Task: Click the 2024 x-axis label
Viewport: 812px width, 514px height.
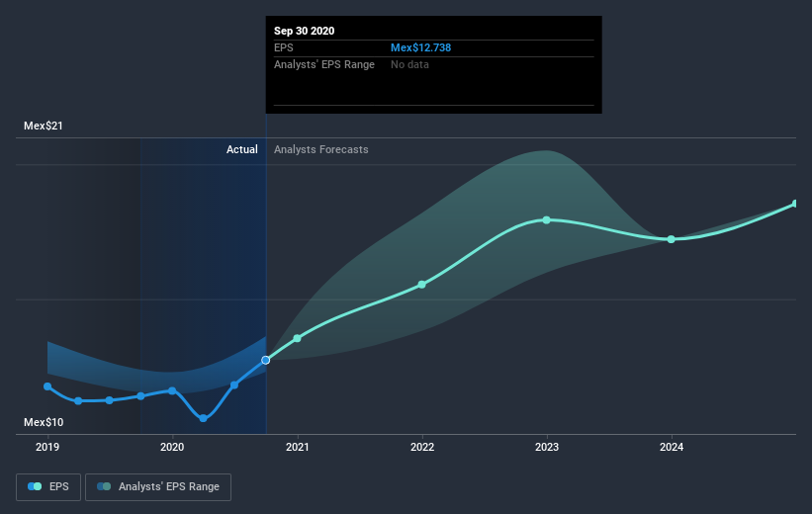Action: coord(672,447)
